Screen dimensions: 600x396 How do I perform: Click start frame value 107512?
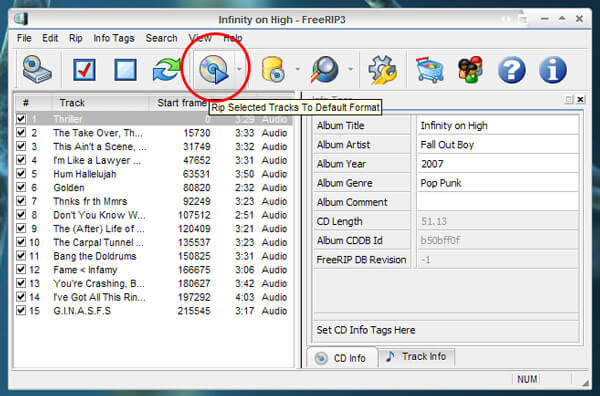(194, 215)
